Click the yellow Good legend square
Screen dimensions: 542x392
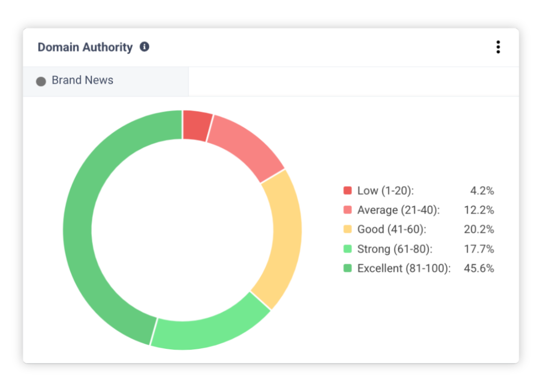(347, 229)
